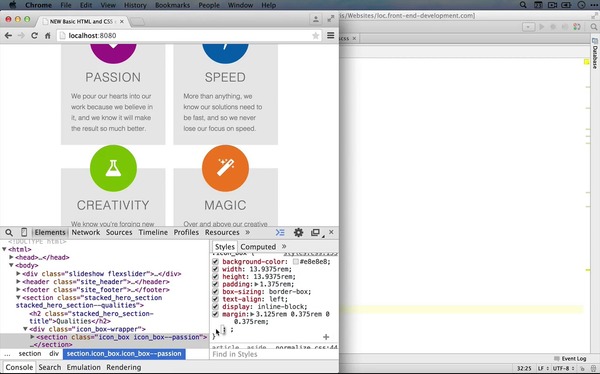This screenshot has height=374, width=600.
Task: Disable the background-color property checkbox
Action: (215, 262)
